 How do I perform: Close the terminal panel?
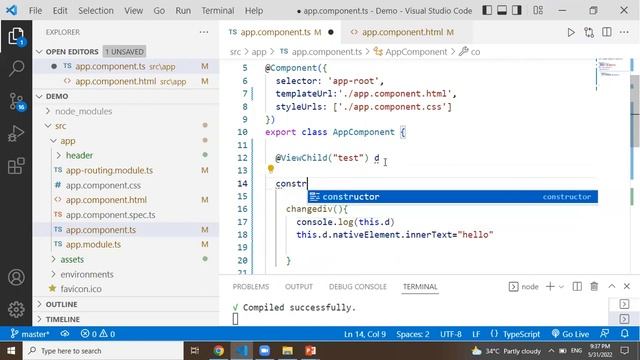[x=627, y=287]
